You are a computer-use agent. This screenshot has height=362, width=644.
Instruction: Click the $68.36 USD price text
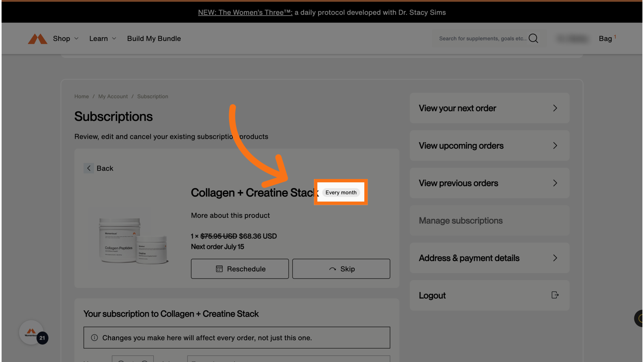pyautogui.click(x=258, y=236)
